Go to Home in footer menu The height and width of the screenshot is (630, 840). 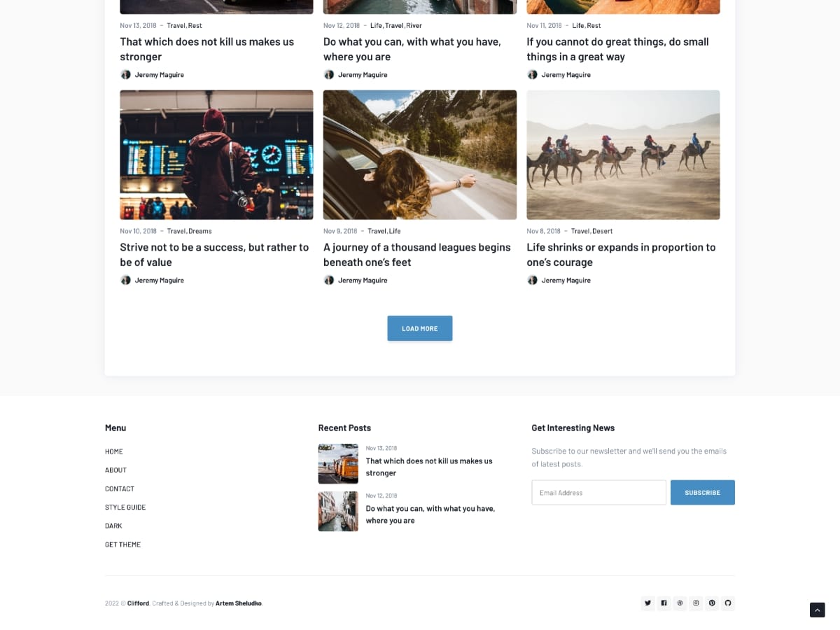coord(114,451)
